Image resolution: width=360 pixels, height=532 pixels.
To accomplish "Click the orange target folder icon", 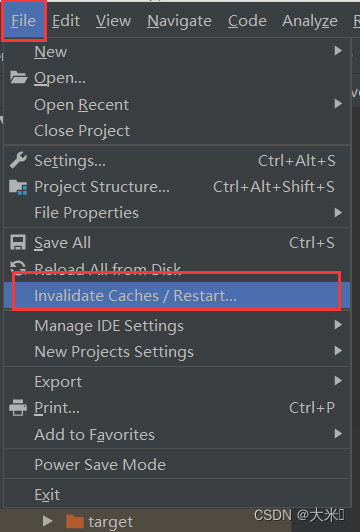I will (x=75, y=521).
